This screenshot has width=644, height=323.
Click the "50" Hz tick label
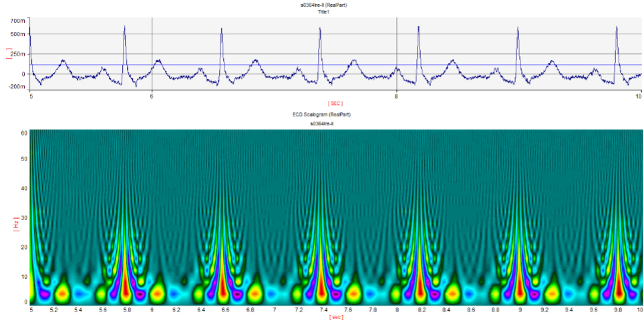[x=23, y=158]
